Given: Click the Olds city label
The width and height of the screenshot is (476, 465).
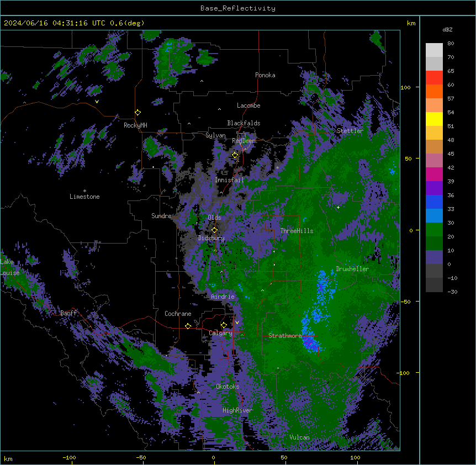Looking at the screenshot, I should [214, 218].
